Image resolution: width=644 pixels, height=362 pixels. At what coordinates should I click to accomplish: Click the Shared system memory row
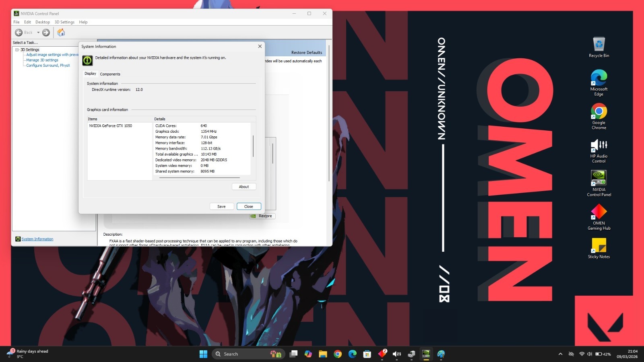(x=202, y=171)
